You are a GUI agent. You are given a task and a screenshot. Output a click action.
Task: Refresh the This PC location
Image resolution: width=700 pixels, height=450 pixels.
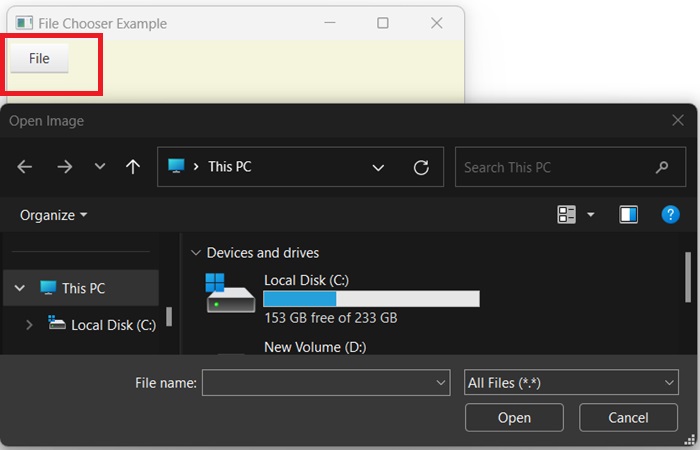coord(421,167)
